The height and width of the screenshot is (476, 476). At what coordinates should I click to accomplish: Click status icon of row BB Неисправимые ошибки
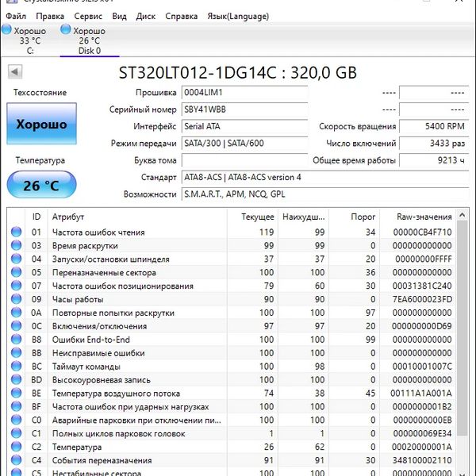click(17, 353)
